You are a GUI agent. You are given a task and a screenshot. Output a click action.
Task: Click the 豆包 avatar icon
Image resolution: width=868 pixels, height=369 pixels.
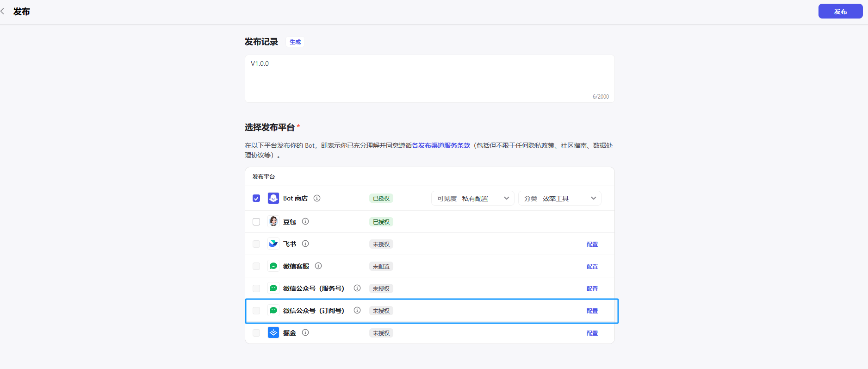click(273, 221)
